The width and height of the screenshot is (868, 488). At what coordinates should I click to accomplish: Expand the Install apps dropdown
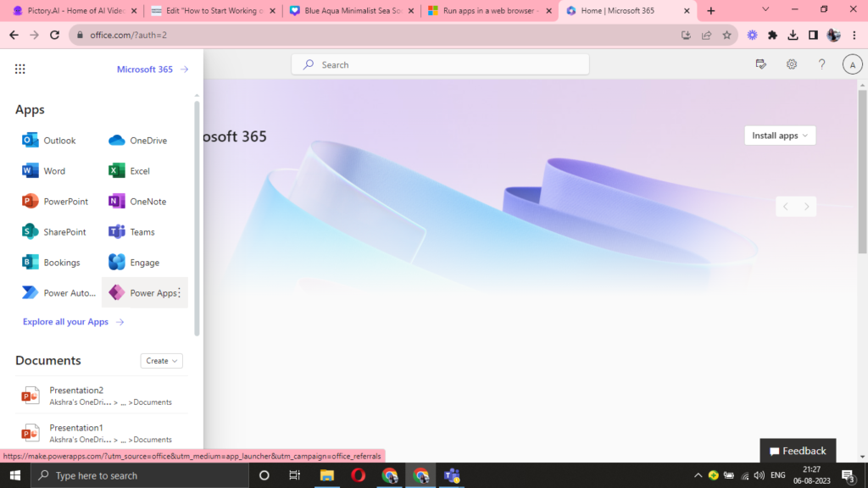(780, 136)
